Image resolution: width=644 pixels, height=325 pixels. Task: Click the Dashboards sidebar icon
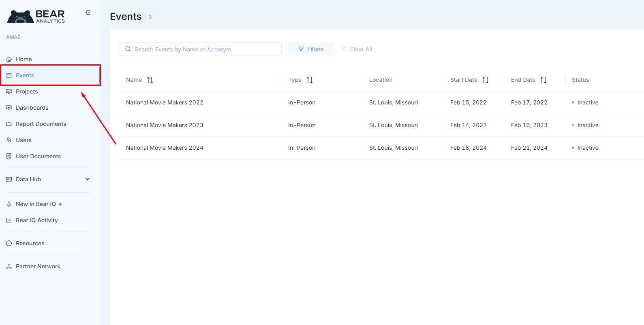pyautogui.click(x=9, y=108)
